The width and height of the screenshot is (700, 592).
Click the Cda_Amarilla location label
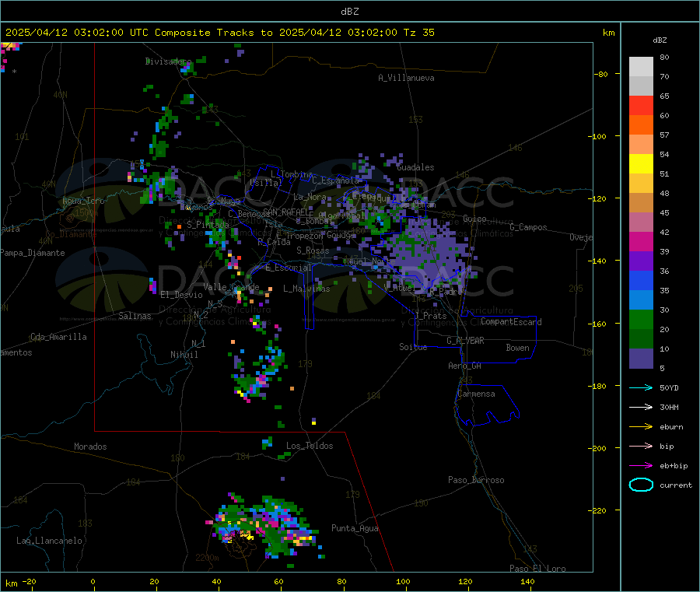(58, 337)
